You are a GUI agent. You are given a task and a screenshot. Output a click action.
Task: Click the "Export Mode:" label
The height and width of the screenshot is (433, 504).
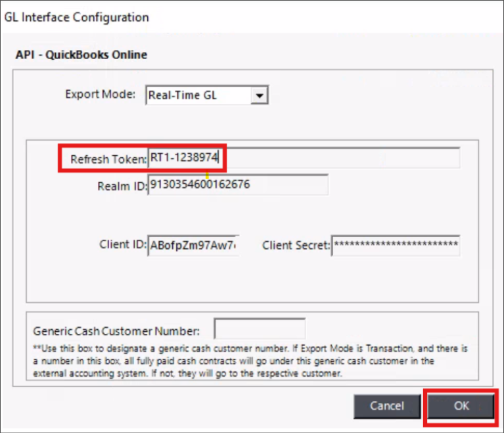click(100, 95)
